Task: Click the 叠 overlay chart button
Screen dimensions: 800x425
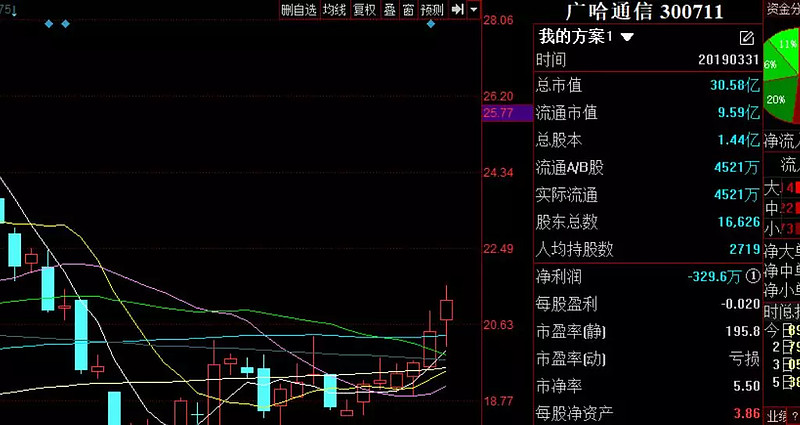Action: [390, 9]
